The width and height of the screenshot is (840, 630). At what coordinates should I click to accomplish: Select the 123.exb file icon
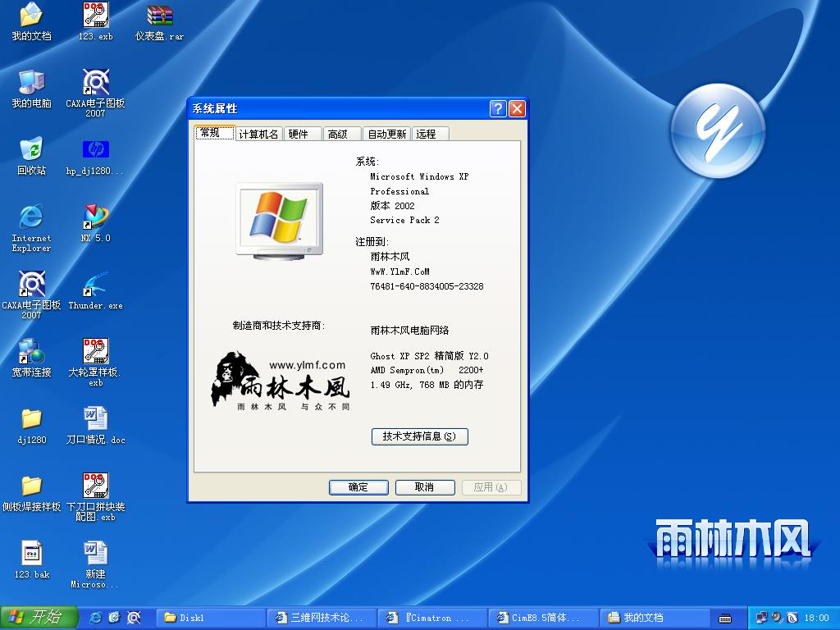(96, 21)
